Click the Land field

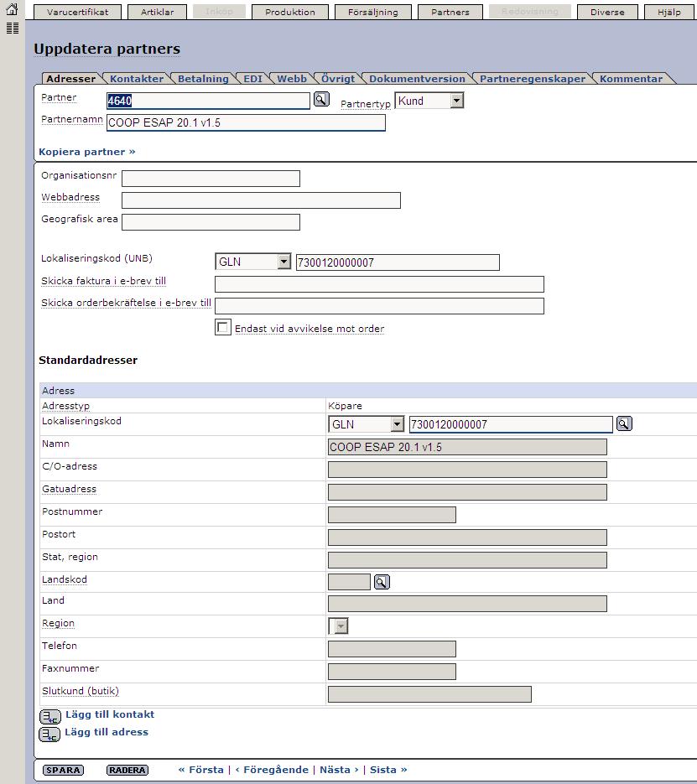[x=467, y=604]
